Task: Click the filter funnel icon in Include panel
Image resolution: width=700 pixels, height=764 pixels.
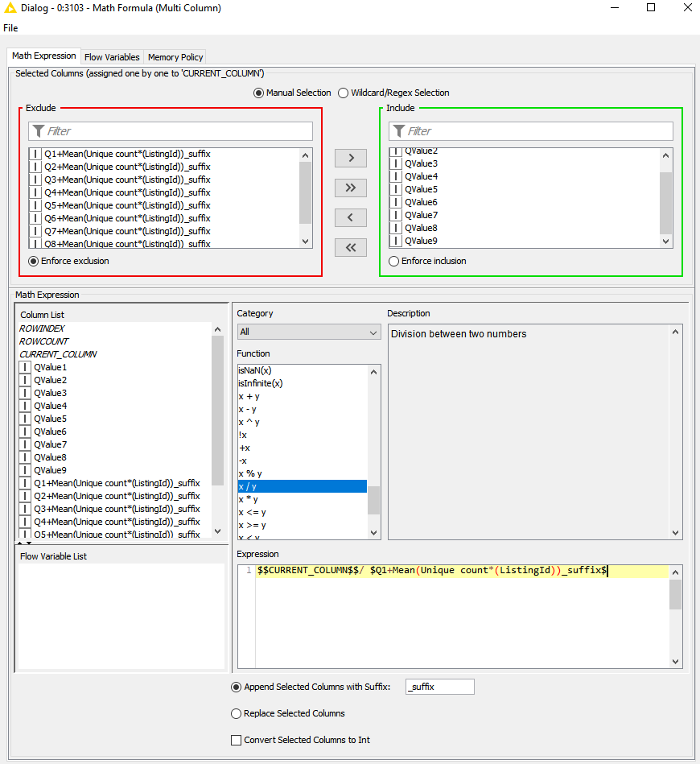Action: (x=398, y=131)
